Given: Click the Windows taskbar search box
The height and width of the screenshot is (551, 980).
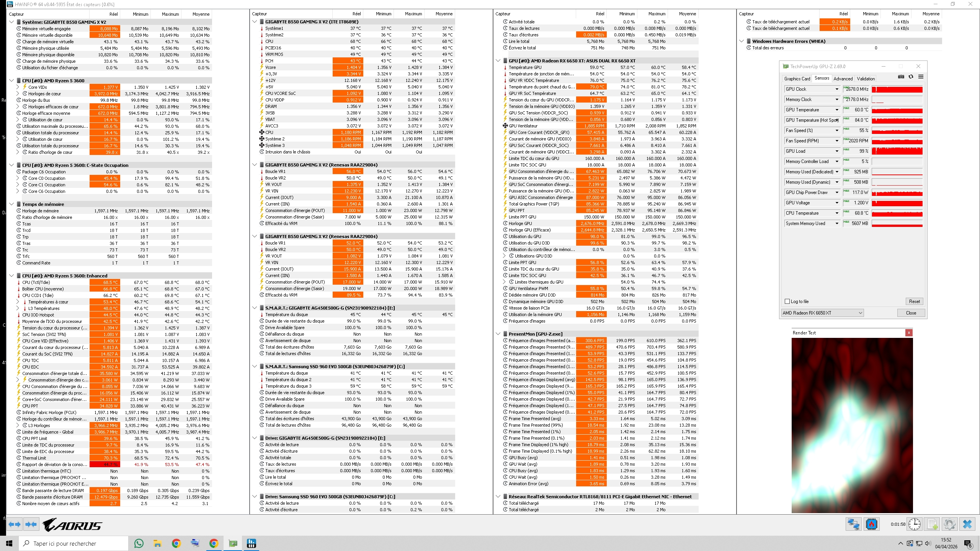Looking at the screenshot, I should coord(73,543).
